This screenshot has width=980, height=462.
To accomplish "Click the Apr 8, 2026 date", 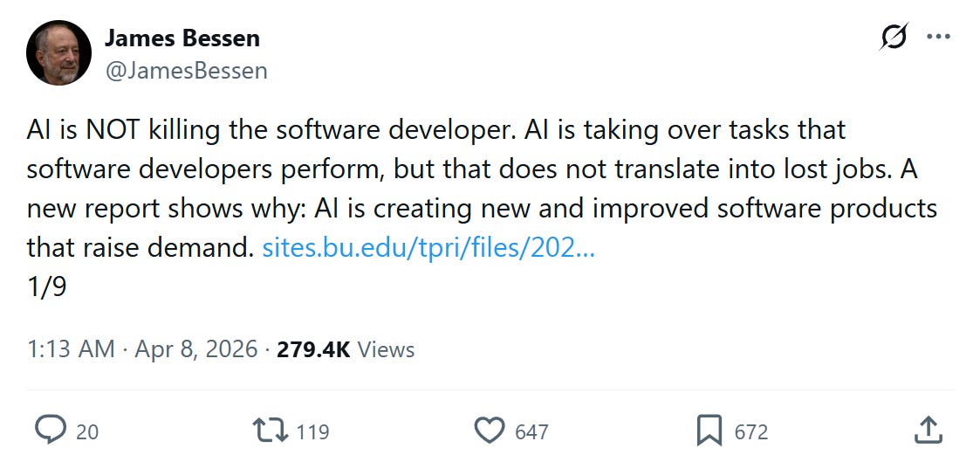I will pyautogui.click(x=195, y=348).
